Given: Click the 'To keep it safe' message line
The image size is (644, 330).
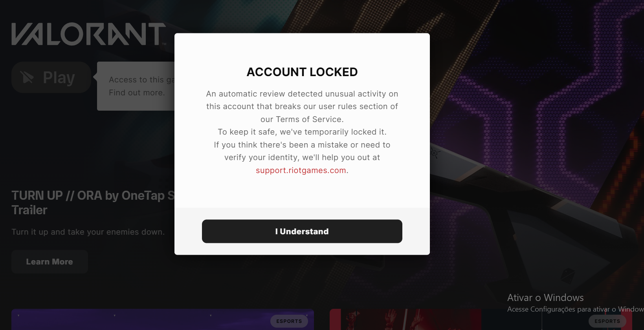Looking at the screenshot, I should tap(302, 132).
